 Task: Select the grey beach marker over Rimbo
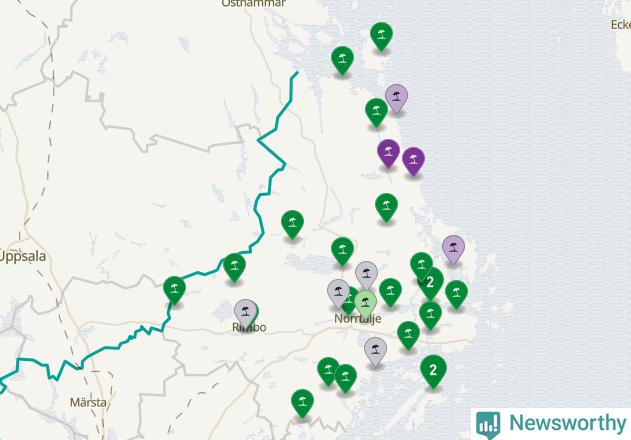point(245,313)
